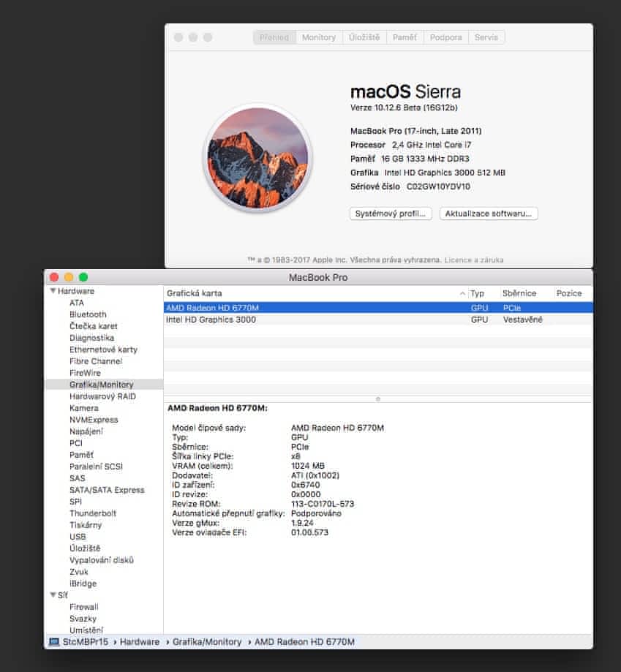Select Firewall under Síť

84,607
